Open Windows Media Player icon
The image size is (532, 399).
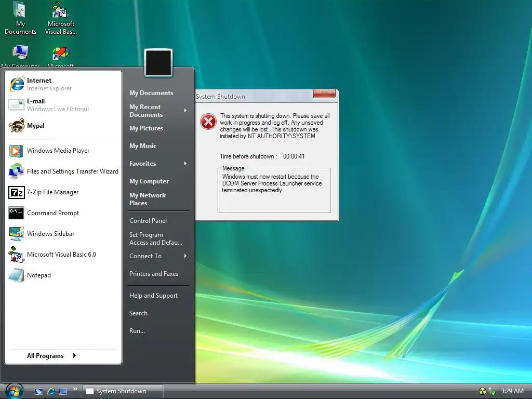click(x=16, y=151)
